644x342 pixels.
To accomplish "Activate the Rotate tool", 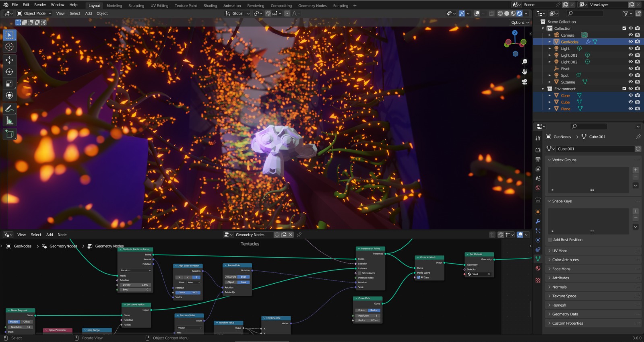I will [x=9, y=72].
